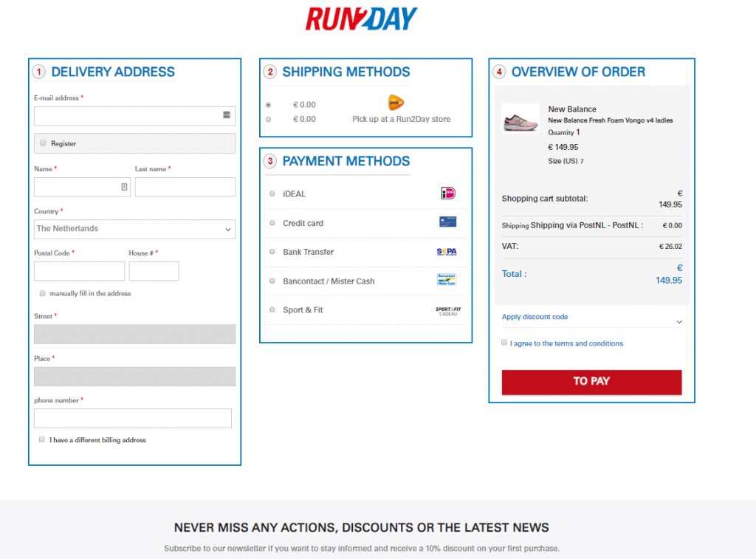
Task: Click the iDEAL payment logo
Action: (448, 193)
